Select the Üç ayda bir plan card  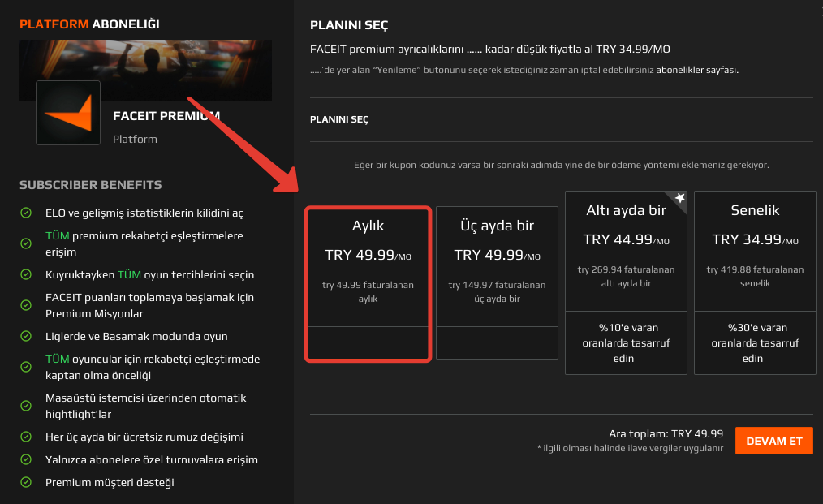click(x=497, y=282)
